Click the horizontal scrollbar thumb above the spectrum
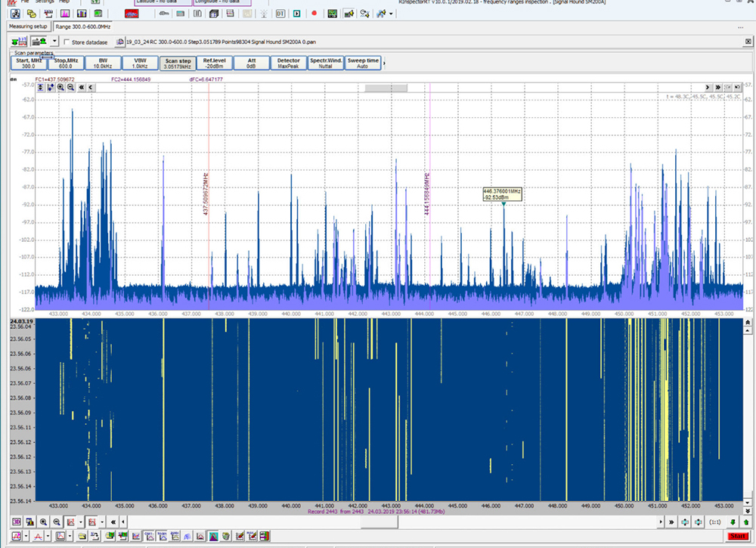 pyautogui.click(x=386, y=88)
